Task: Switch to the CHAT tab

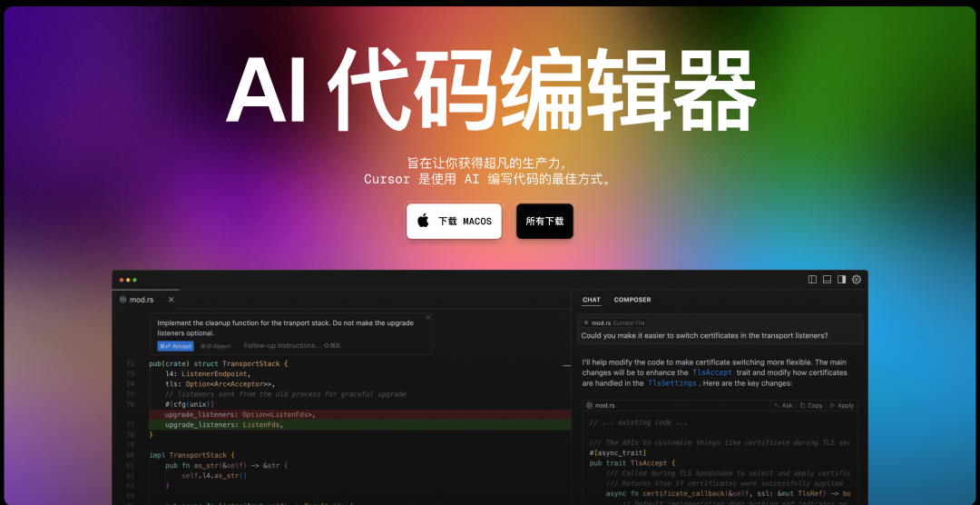Action: [x=592, y=300]
